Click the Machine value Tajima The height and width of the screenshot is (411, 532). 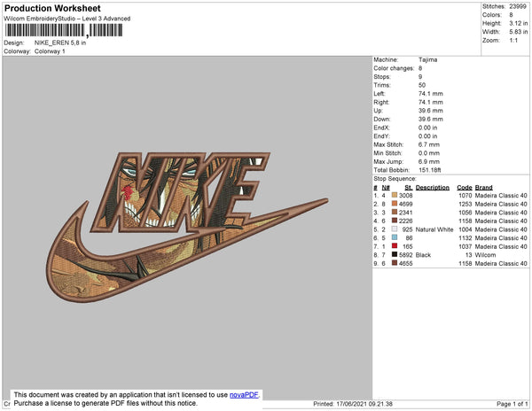point(427,59)
